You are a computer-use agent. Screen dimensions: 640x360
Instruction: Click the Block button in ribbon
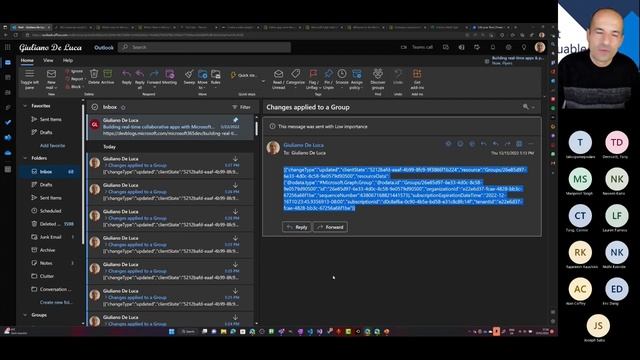73,87
